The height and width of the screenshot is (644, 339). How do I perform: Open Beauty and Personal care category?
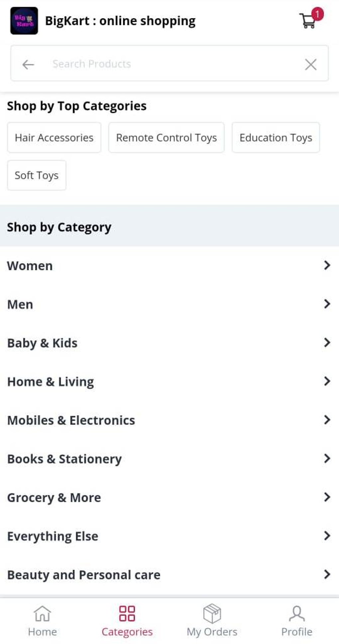[84, 575]
